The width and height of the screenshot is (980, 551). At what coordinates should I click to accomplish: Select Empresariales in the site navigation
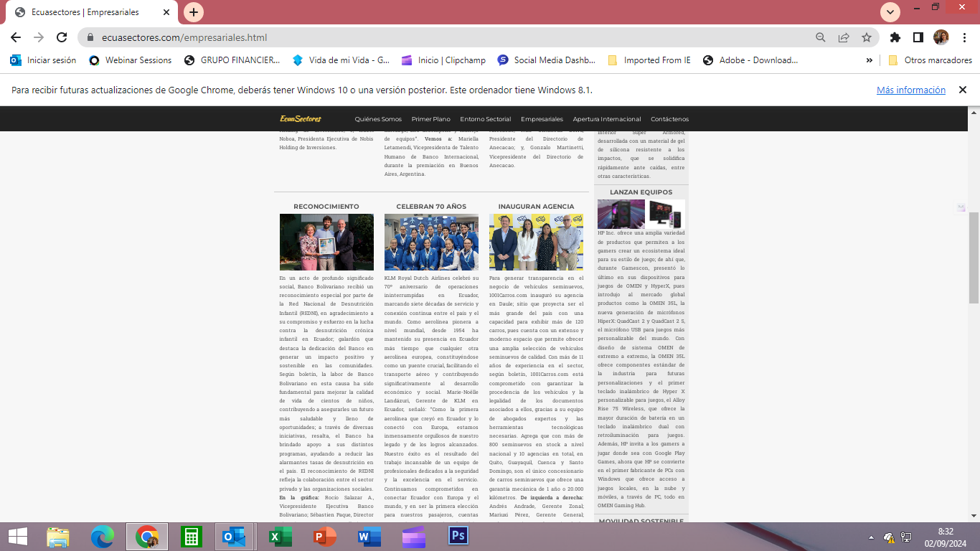pos(542,119)
